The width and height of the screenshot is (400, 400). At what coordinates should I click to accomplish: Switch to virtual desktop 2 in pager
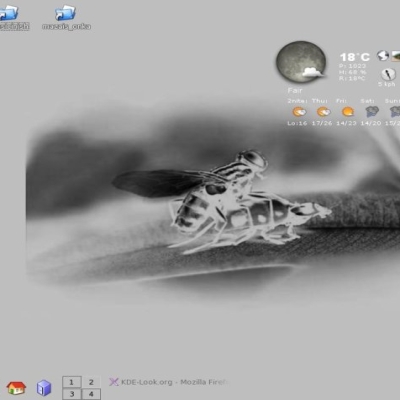click(x=91, y=382)
